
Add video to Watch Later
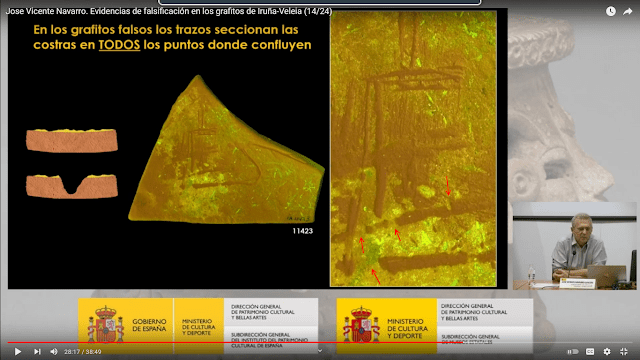(x=611, y=11)
